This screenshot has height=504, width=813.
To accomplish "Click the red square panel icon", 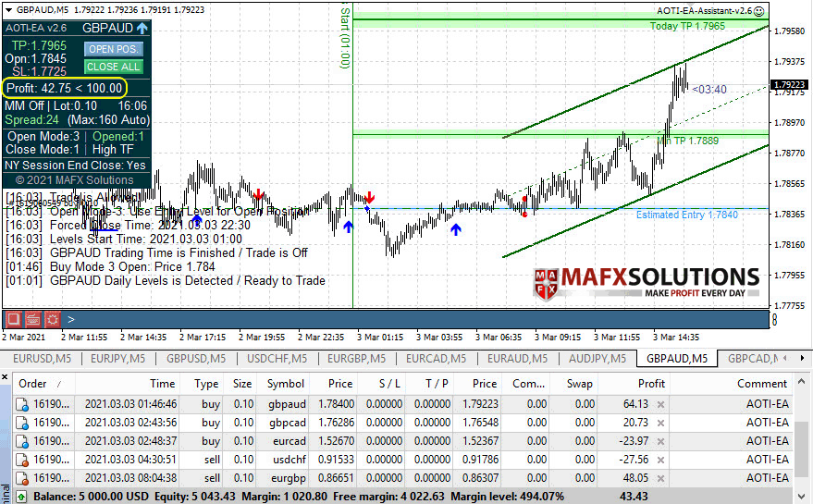I will (x=14, y=319).
